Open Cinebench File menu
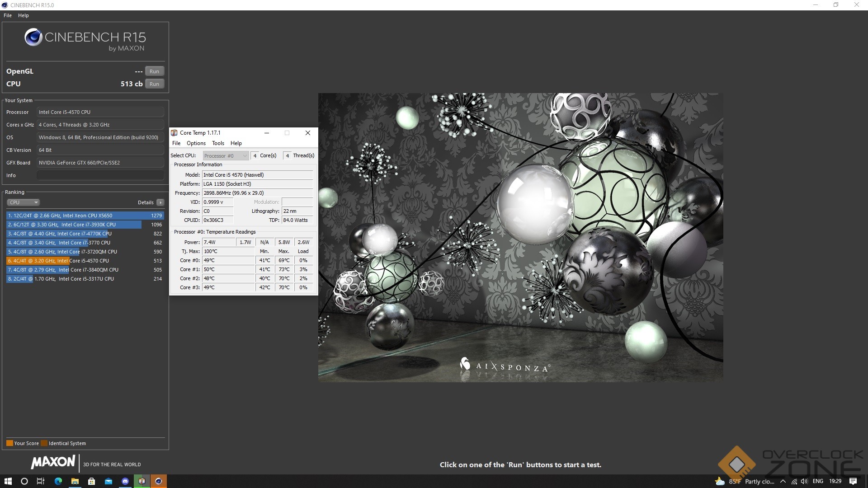 point(8,15)
